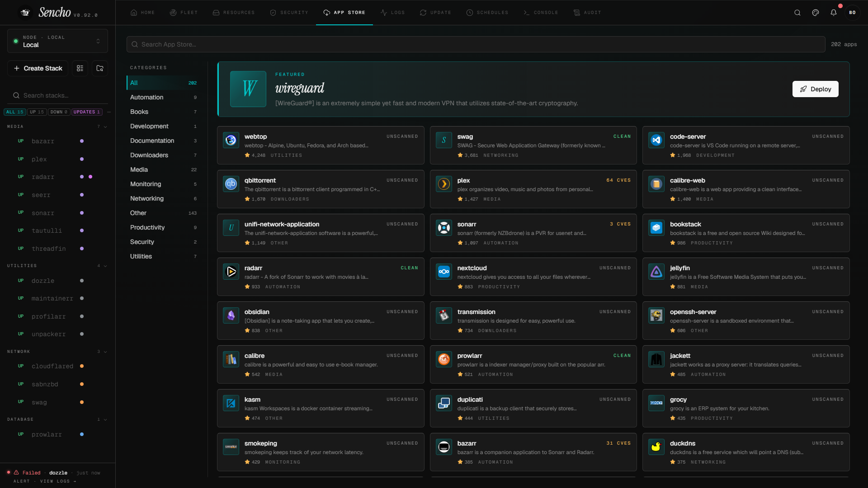Select the Automation category
Viewport: 868px width, 488px height.
pos(163,97)
